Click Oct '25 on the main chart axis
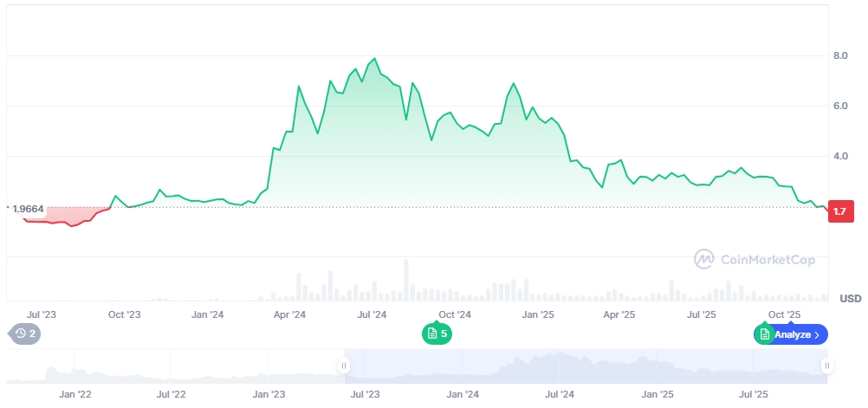Image resolution: width=868 pixels, height=408 pixels. (x=785, y=315)
